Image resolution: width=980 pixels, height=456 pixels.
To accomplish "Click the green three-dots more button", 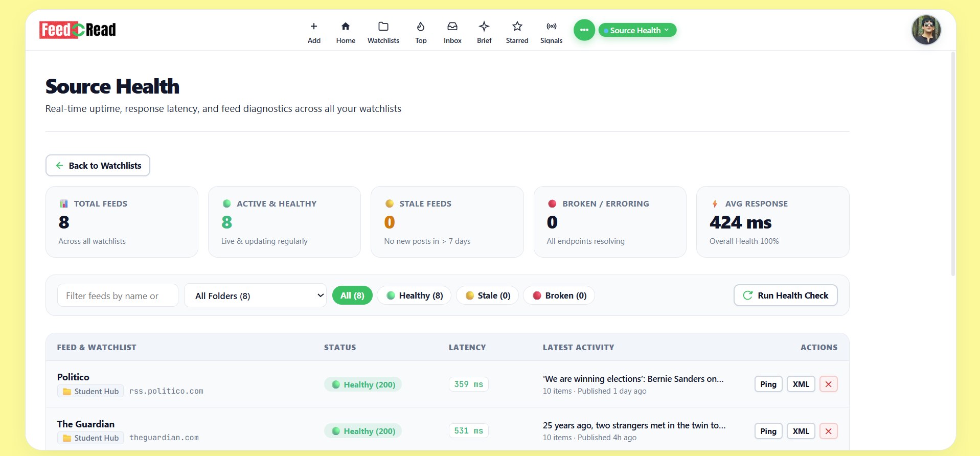I will click(x=584, y=30).
